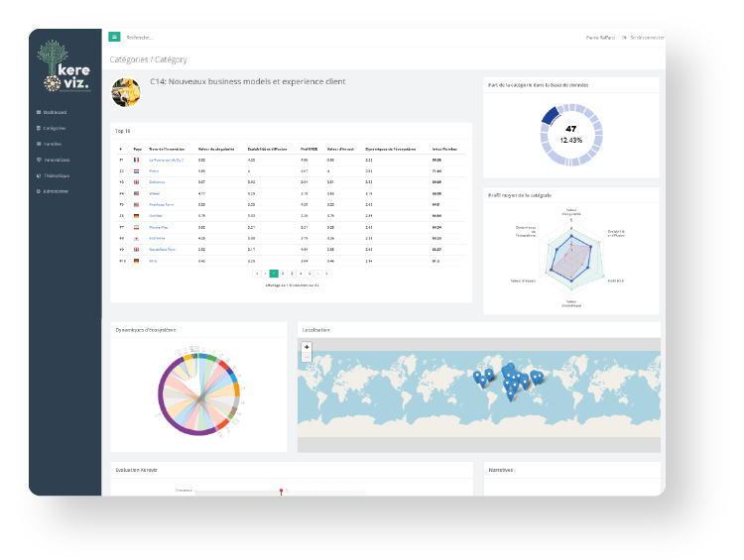
Task: Select the highlighted page 1 pagination button
Action: click(x=274, y=273)
